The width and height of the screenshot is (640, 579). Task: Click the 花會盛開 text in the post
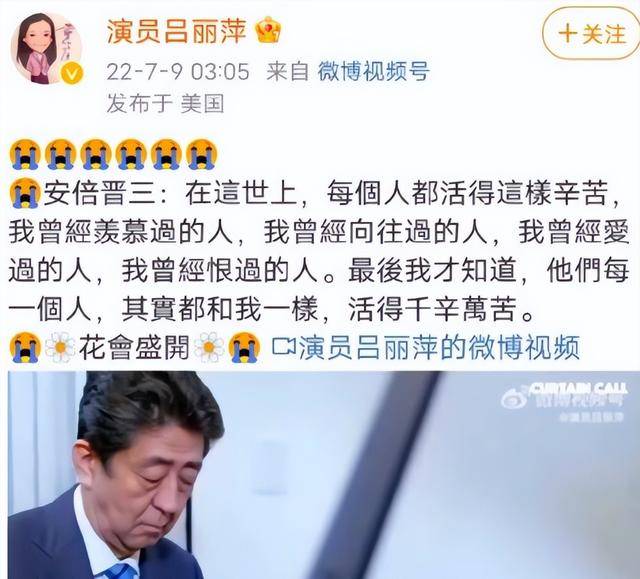pos(134,348)
